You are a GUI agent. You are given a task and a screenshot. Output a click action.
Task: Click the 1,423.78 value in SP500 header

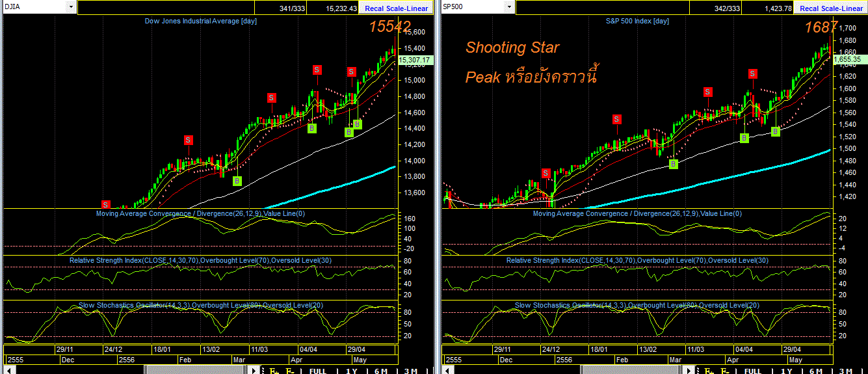pyautogui.click(x=778, y=8)
